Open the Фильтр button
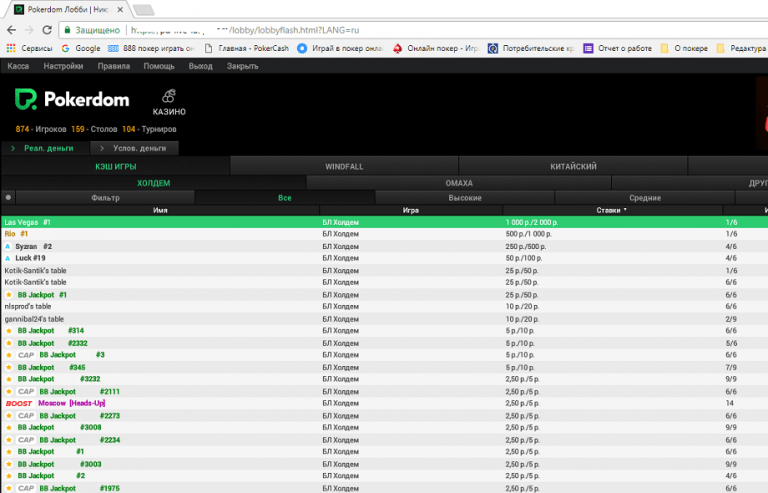768x493 pixels. (x=105, y=198)
